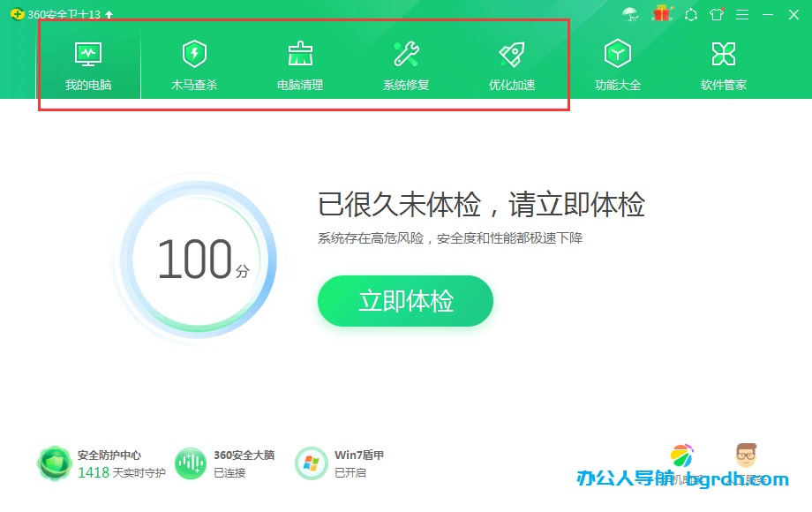812x512 pixels.
Task: Click the t-shirt skin theme icon
Action: (717, 14)
